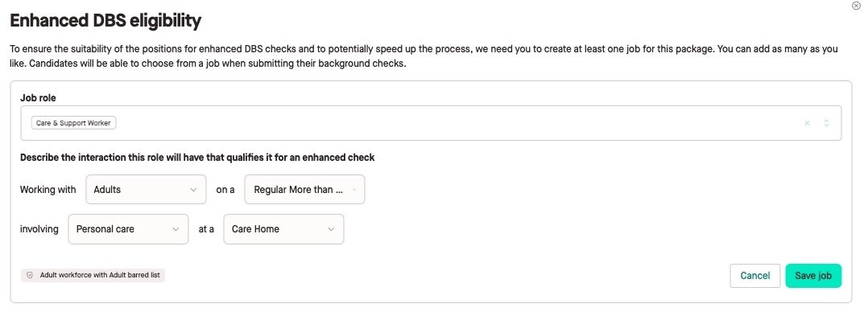Click the Adult workforce with Adult barred list badge
This screenshot has height=312, width=868.
pos(93,275)
